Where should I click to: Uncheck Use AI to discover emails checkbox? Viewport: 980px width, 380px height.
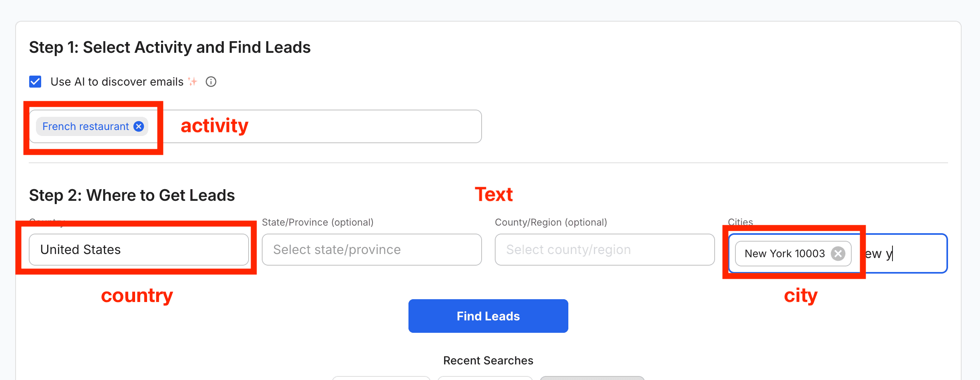point(35,82)
